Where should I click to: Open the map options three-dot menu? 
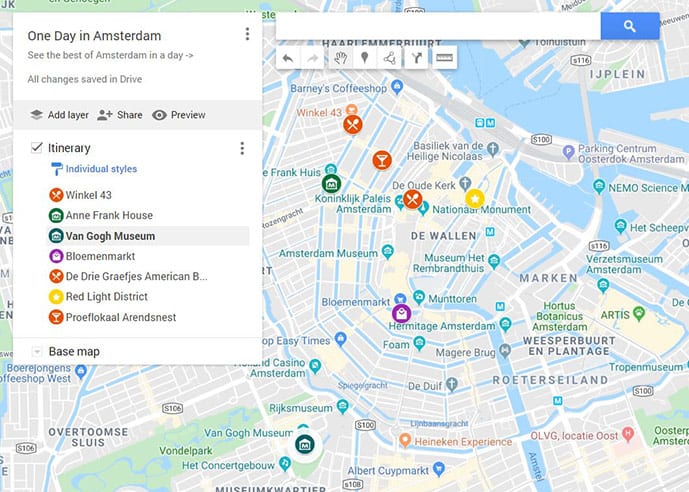point(247,34)
